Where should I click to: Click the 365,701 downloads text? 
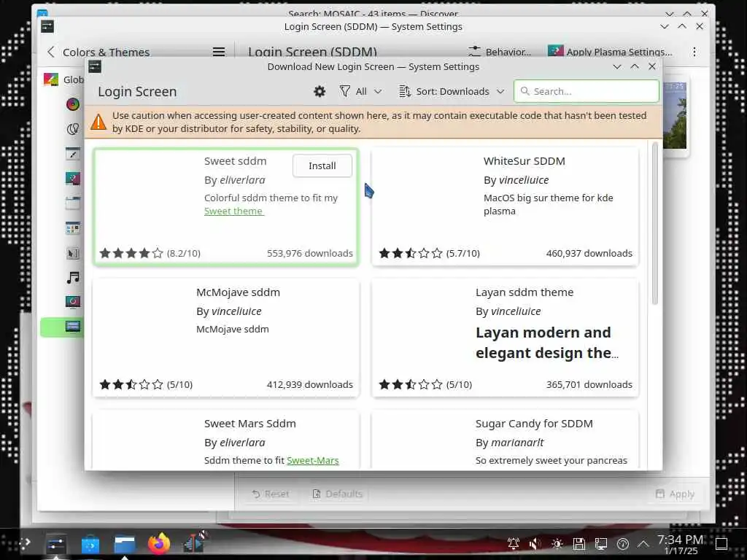coord(589,384)
